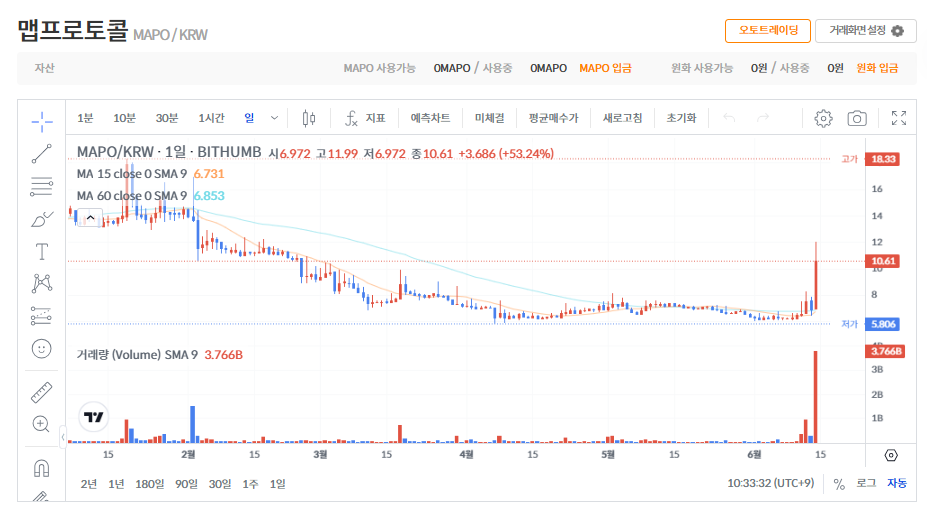This screenshot has height=510, width=927.
Task: Select the 일 daily interval
Action: (249, 118)
